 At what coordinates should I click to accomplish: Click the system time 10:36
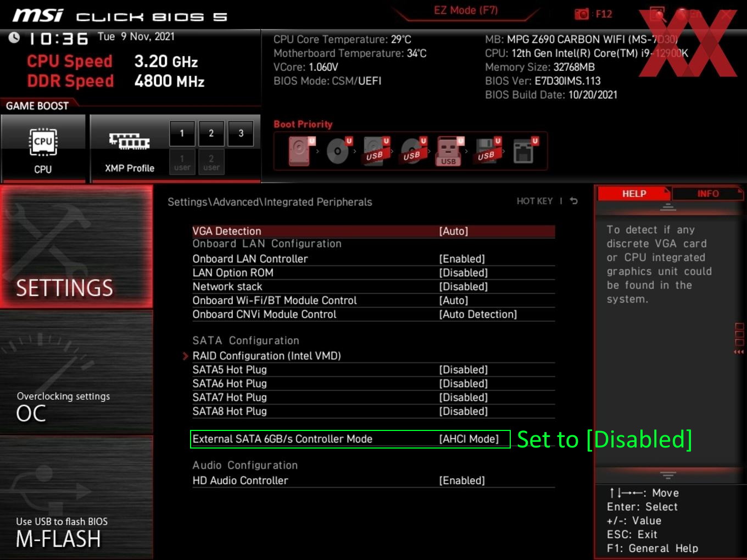click(x=58, y=38)
